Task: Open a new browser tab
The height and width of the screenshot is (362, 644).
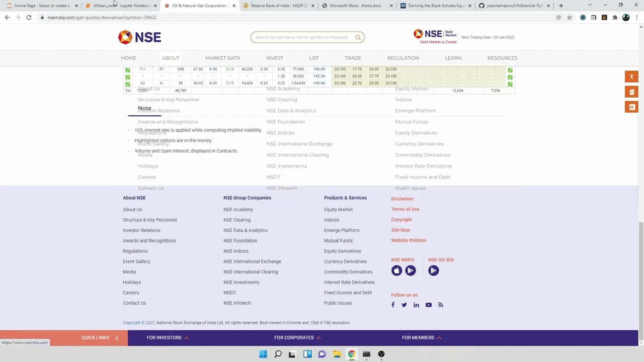Action: click(561, 6)
